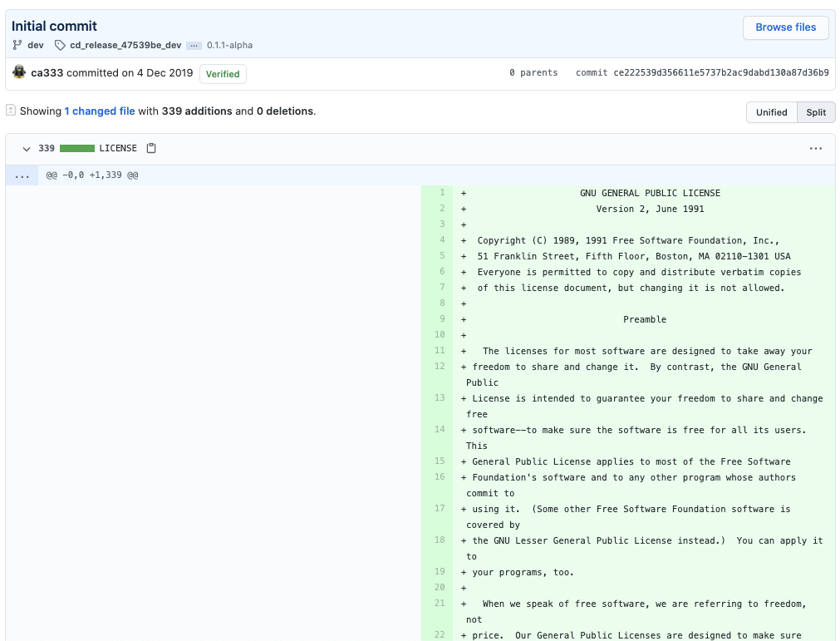
Task: Click the green additions bar next to 339
Action: (77, 149)
